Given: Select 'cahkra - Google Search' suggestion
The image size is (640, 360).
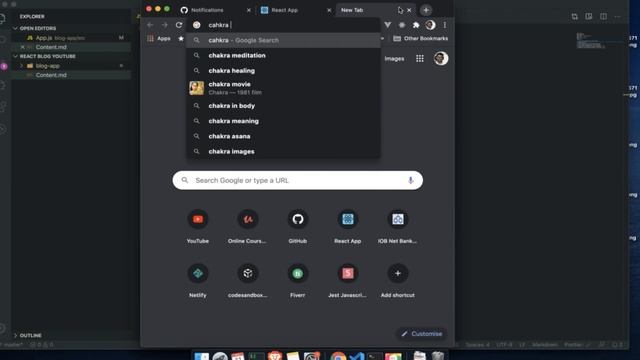Looking at the screenshot, I should click(x=283, y=40).
